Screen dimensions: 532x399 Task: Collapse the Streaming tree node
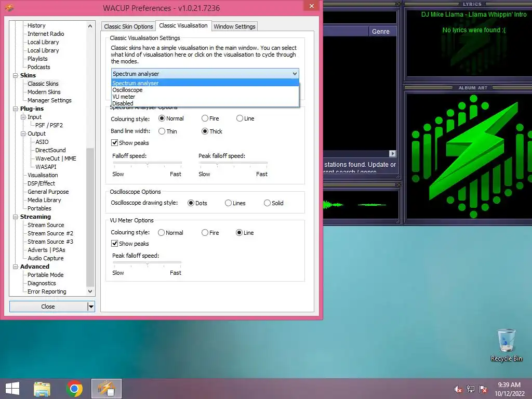(15, 217)
